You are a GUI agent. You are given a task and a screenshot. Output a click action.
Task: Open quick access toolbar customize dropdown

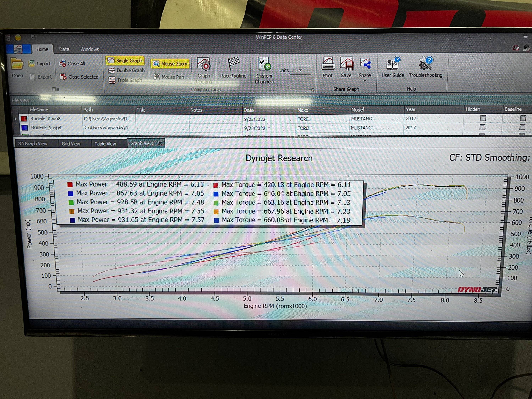pos(32,37)
